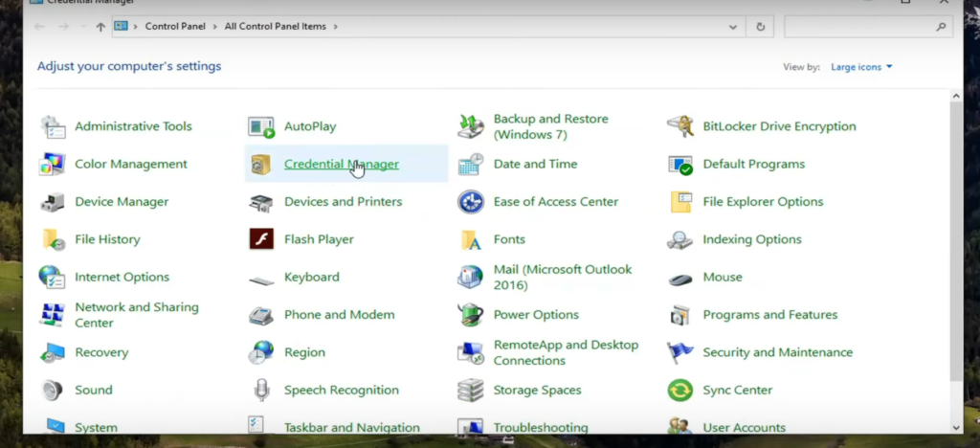This screenshot has width=980, height=448.
Task: Open the Programs and Features icon
Action: [680, 314]
